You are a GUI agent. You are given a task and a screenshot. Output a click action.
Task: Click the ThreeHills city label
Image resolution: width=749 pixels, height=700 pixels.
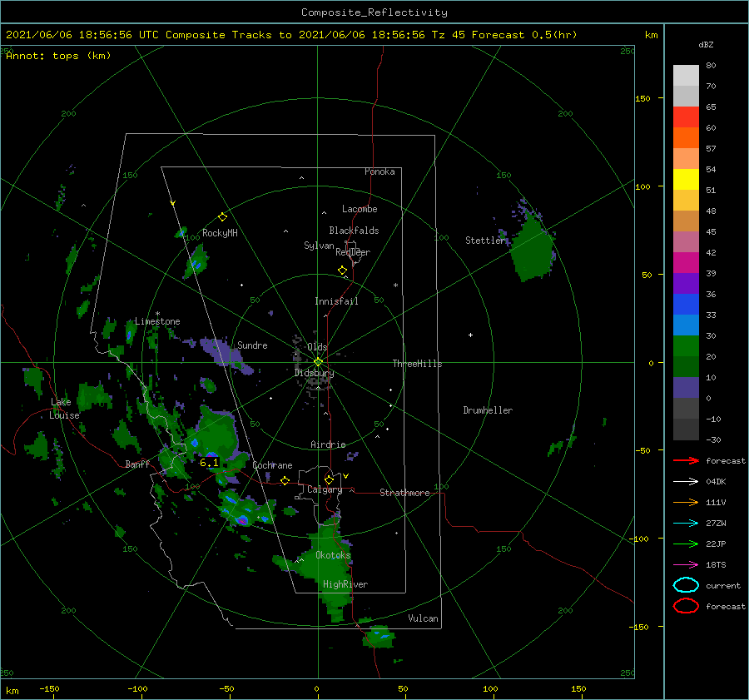click(417, 364)
